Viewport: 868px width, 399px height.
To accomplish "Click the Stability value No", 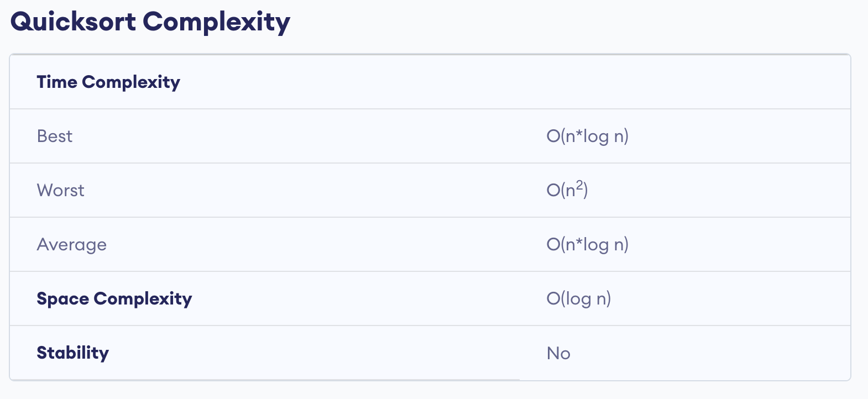I will [x=558, y=353].
